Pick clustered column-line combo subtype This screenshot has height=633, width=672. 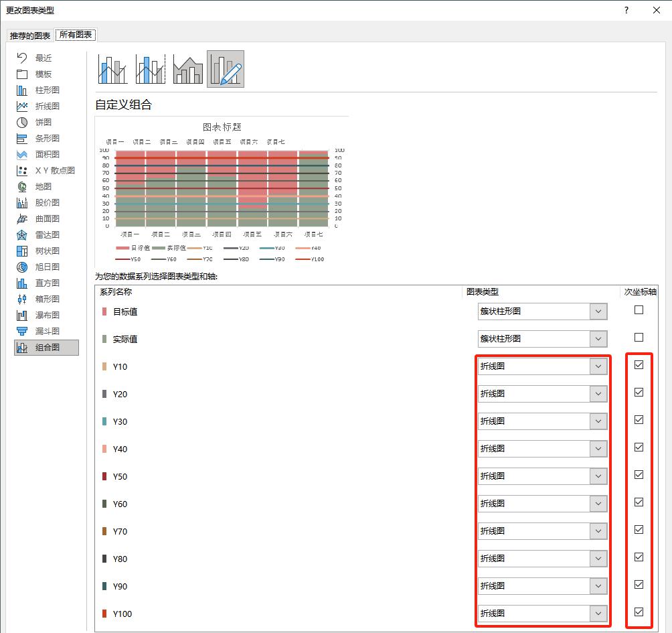(x=112, y=69)
